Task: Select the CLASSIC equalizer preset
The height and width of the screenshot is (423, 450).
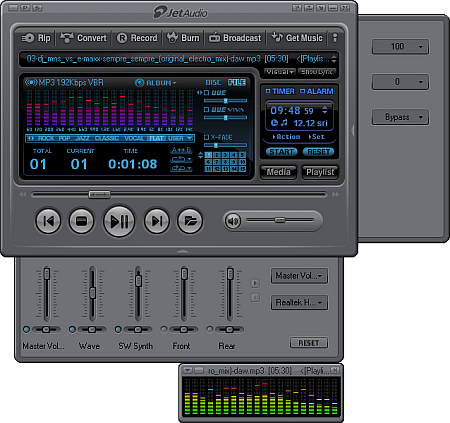Action: (107, 138)
